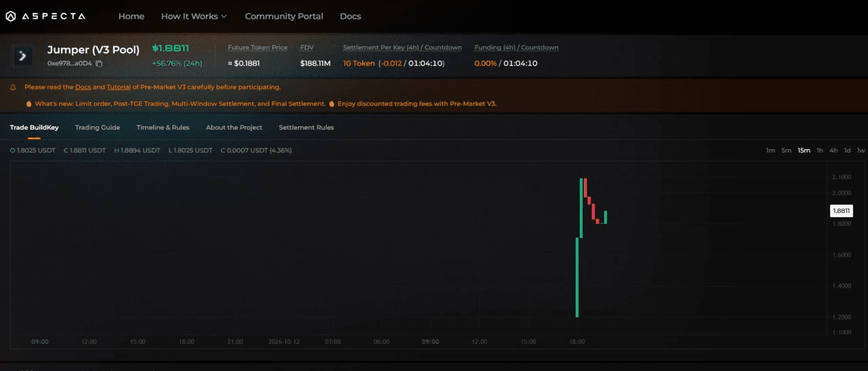
Task: Click the flame icon before Enjoy discounted
Action: point(332,104)
